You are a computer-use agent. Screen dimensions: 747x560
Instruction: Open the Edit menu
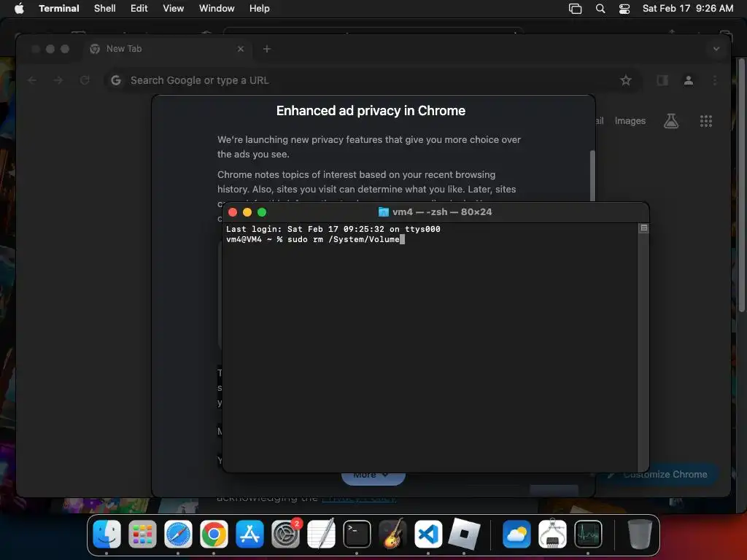[139, 8]
